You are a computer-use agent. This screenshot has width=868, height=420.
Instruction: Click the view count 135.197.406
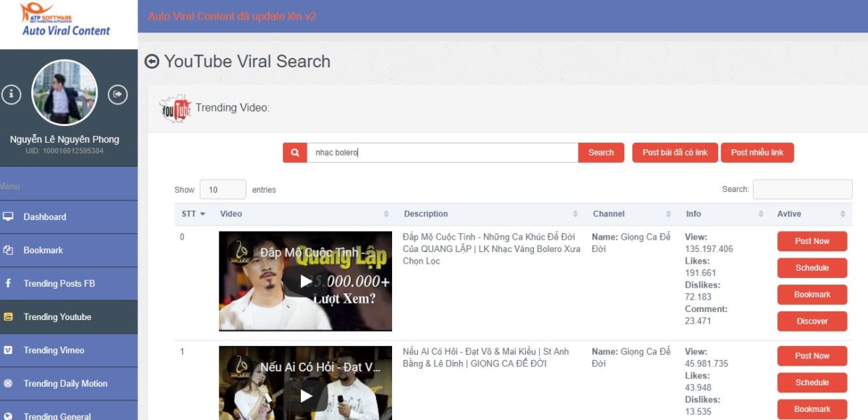[x=709, y=249]
